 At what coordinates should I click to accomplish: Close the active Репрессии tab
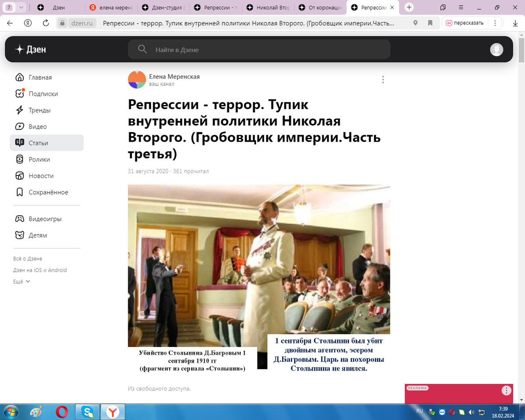tap(392, 7)
